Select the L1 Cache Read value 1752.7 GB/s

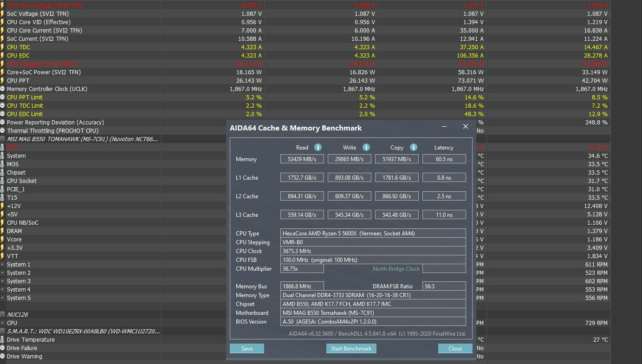tap(302, 178)
